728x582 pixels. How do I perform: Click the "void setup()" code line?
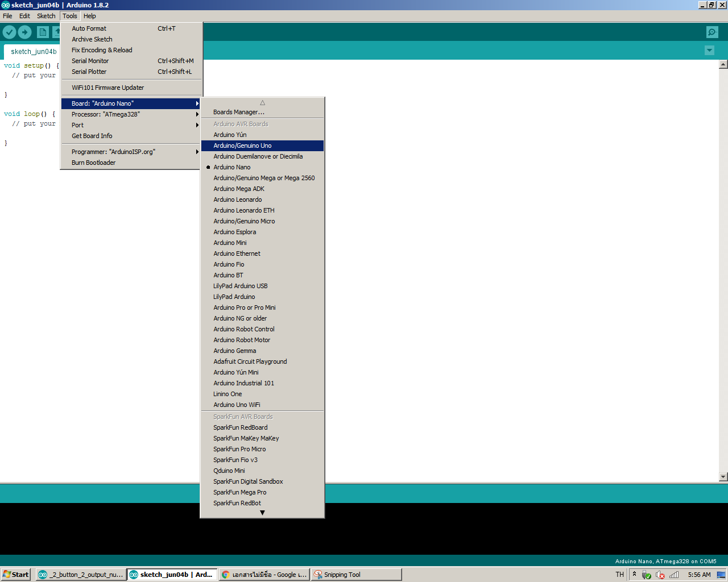31,66
